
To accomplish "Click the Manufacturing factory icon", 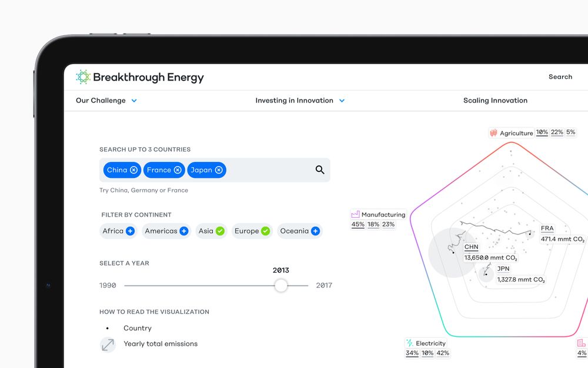I will [x=355, y=214].
